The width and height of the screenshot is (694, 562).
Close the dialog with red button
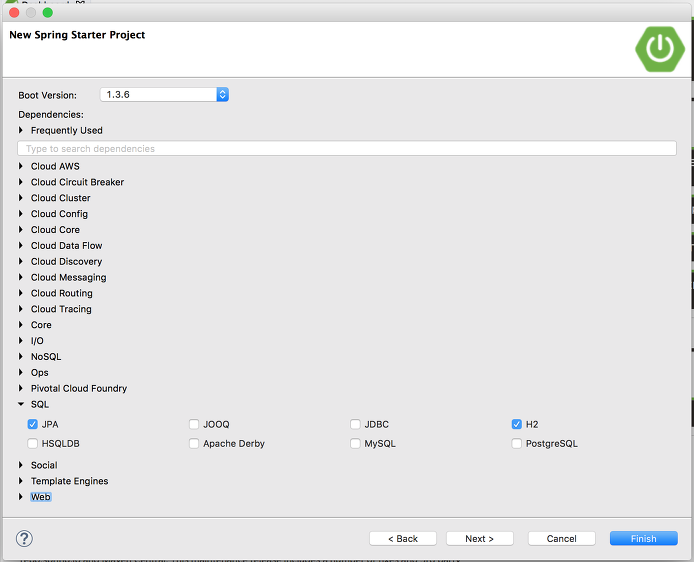(14, 12)
